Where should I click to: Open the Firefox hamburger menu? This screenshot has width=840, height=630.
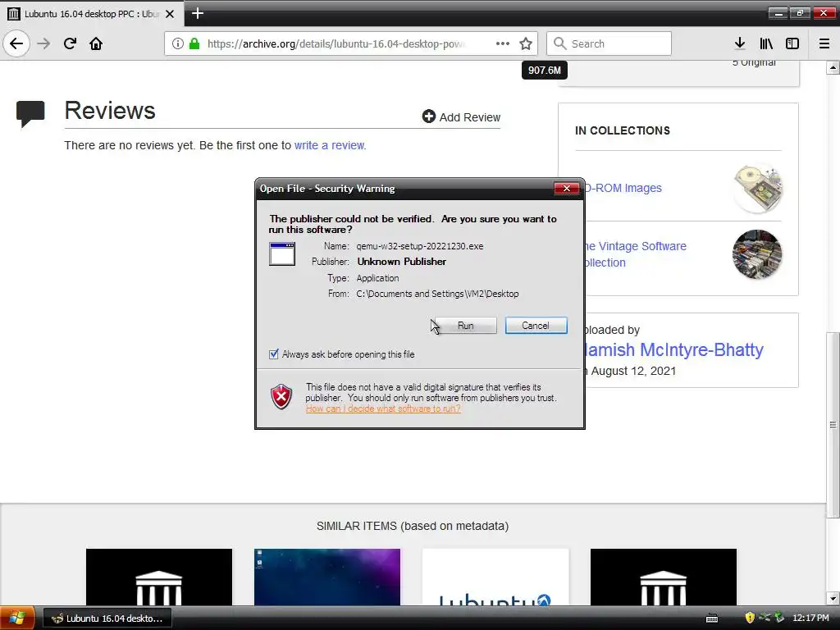[x=824, y=43]
